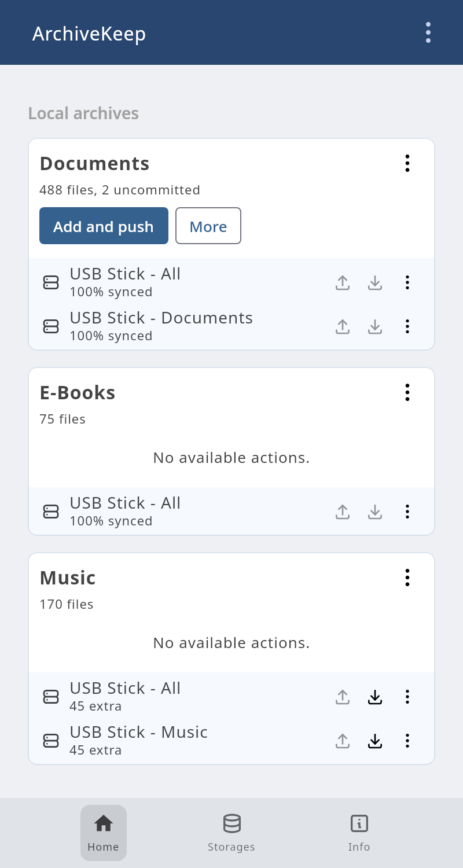Pull Documents from USB Stick - Documents
The height and width of the screenshot is (868, 463).
(x=375, y=326)
